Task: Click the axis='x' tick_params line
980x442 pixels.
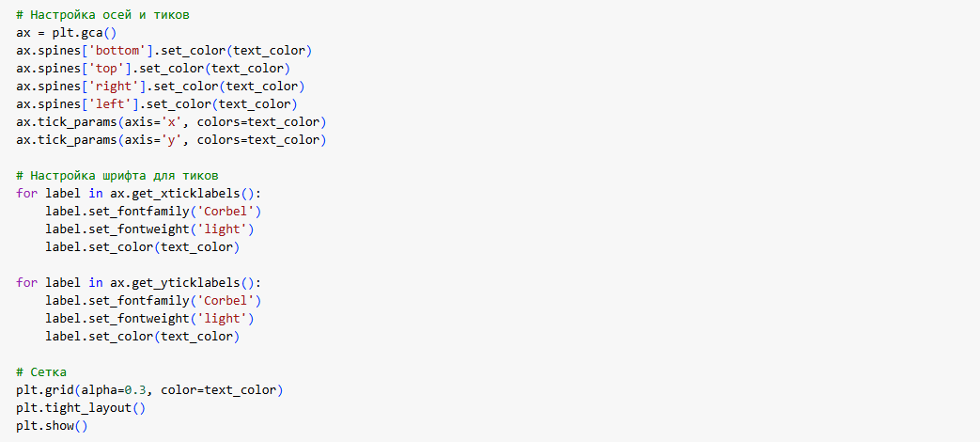Action: pyautogui.click(x=170, y=122)
